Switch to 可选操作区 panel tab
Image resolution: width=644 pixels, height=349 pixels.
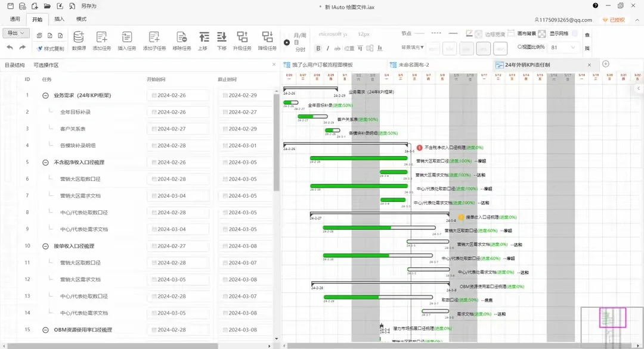tap(46, 65)
